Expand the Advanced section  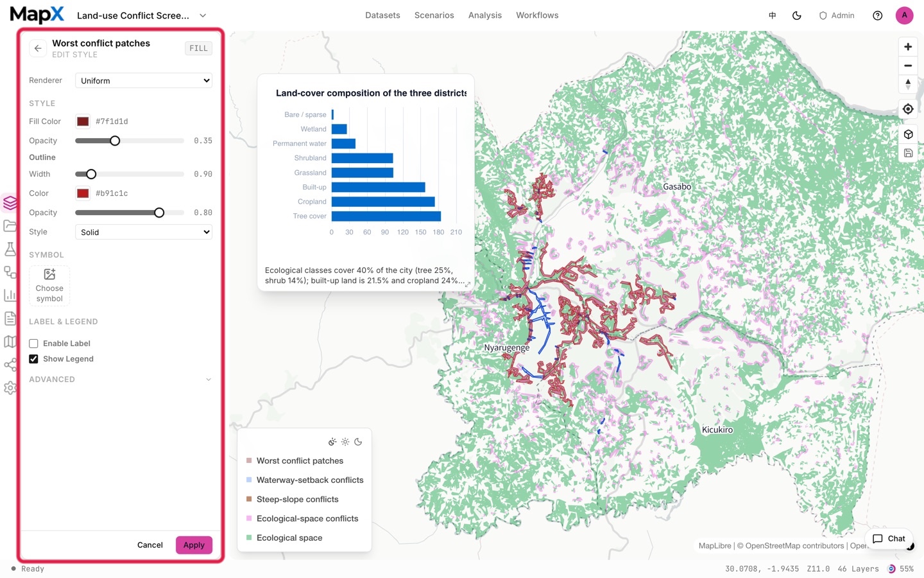(120, 380)
